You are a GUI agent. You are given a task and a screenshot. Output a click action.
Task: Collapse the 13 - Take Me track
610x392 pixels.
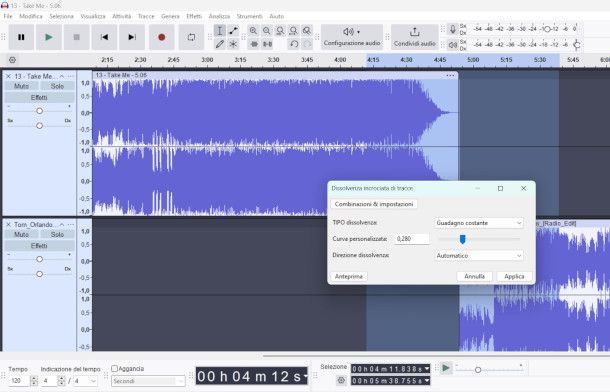[61, 76]
